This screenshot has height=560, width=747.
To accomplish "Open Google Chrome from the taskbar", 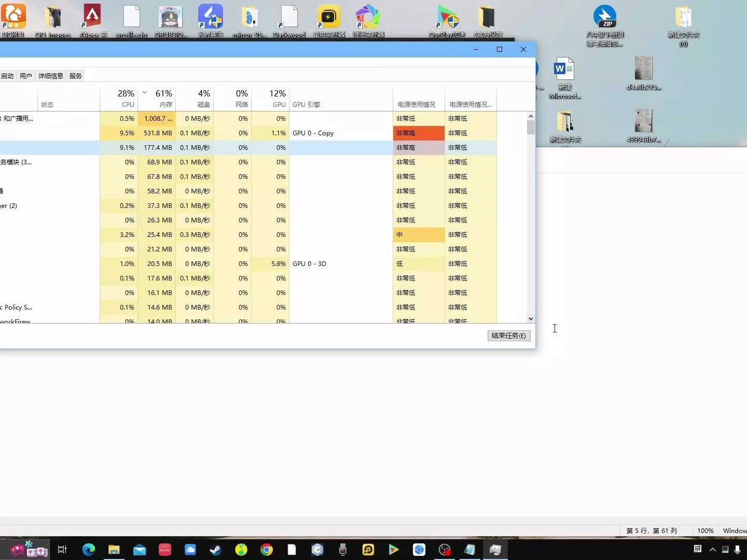I will point(267,550).
